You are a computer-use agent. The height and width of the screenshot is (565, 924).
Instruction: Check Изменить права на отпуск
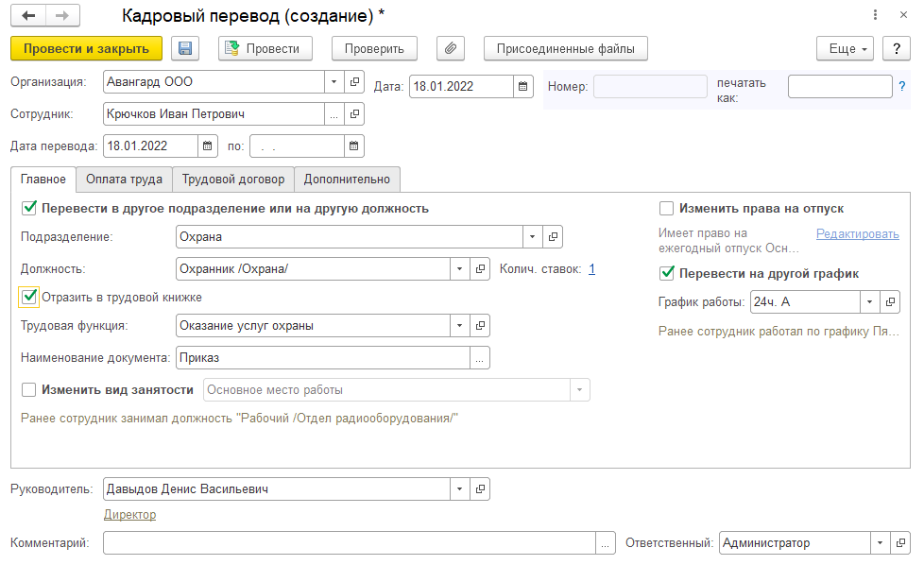(x=667, y=209)
